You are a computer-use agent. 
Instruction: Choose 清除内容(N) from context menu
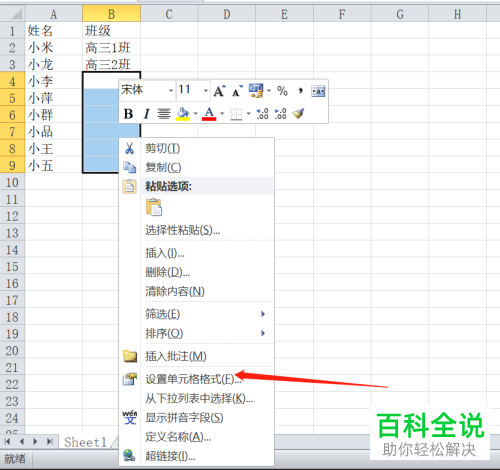pyautogui.click(x=197, y=292)
